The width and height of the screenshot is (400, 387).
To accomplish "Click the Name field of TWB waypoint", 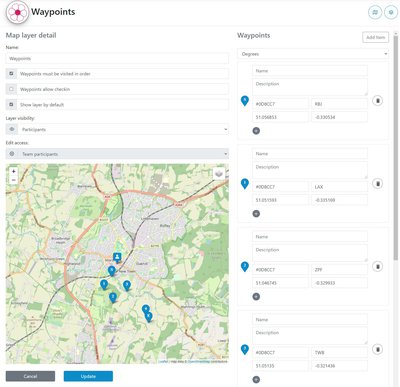I will 310,319.
